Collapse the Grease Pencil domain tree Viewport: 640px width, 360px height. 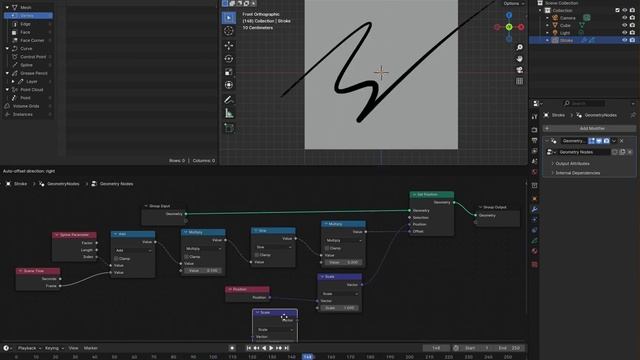click(x=7, y=73)
